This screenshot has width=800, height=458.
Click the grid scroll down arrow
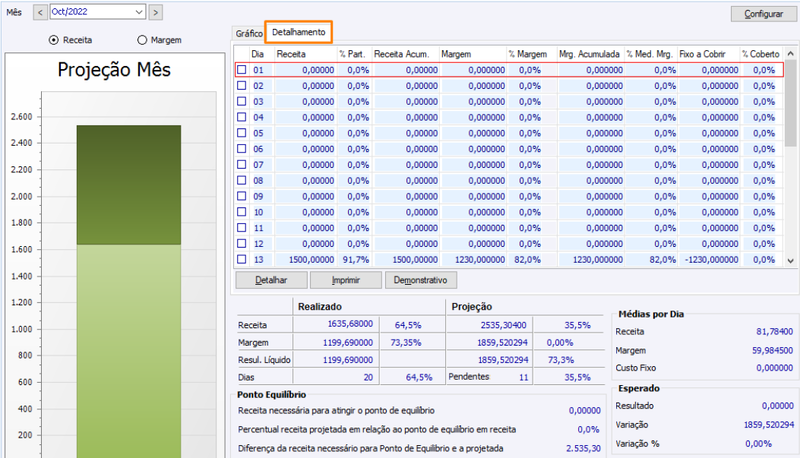coord(790,261)
